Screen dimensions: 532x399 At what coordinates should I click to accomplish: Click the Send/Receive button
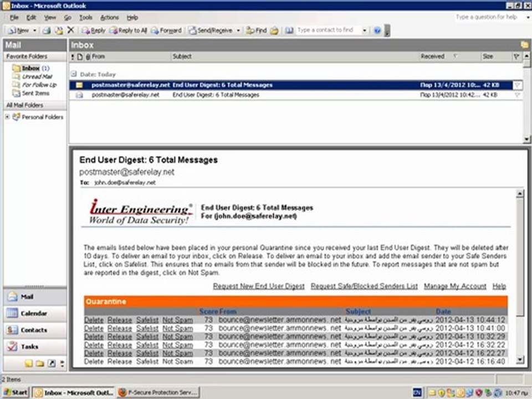(x=211, y=30)
